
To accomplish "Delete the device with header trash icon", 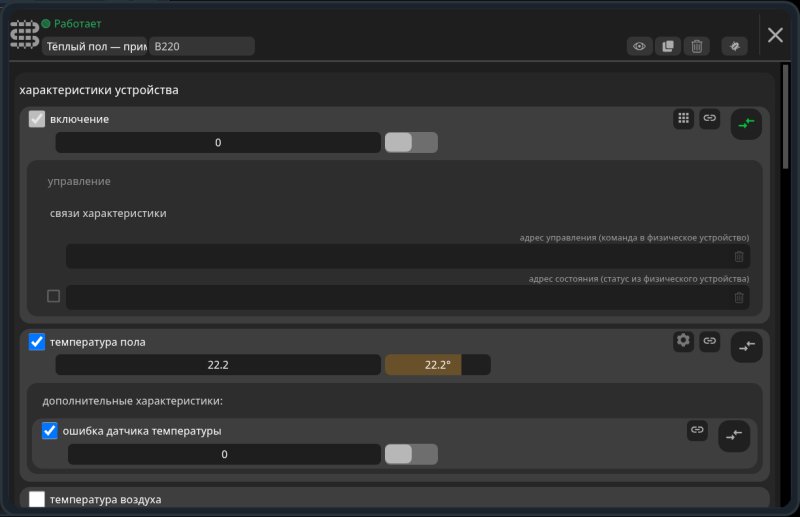I will click(696, 46).
